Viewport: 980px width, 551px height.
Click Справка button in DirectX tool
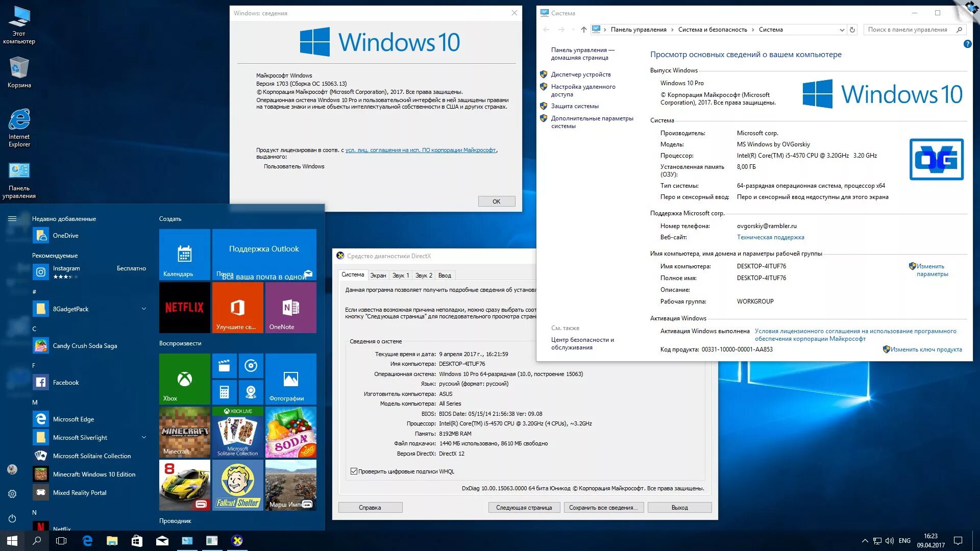pyautogui.click(x=370, y=508)
